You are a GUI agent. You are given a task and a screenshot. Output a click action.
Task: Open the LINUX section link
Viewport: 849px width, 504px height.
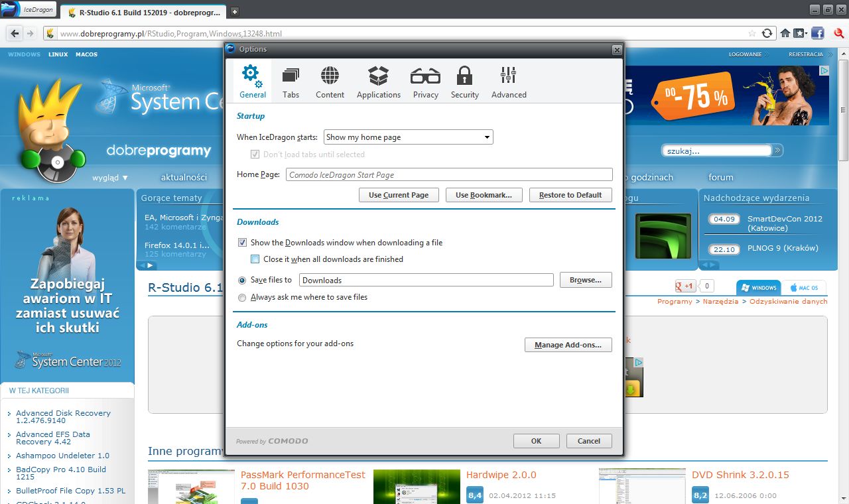tap(58, 54)
